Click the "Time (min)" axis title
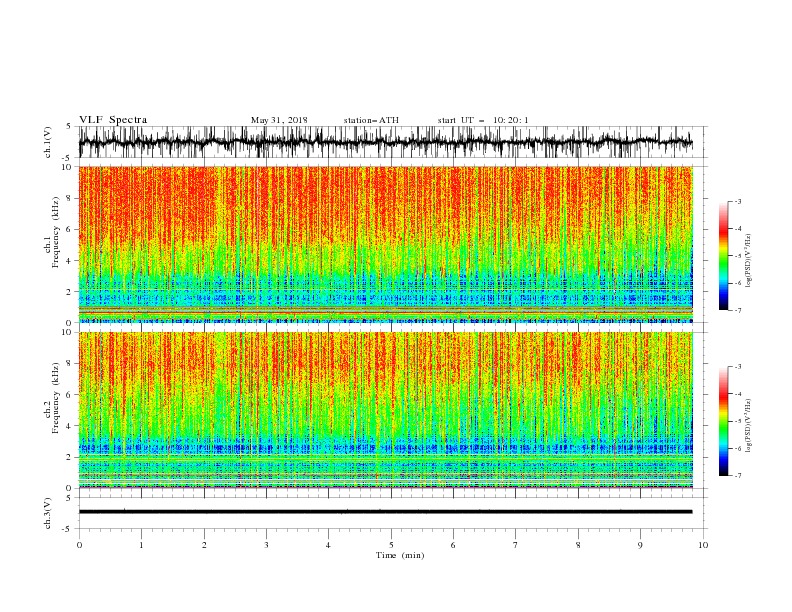Viewport: 792px width, 612px height. [x=400, y=555]
